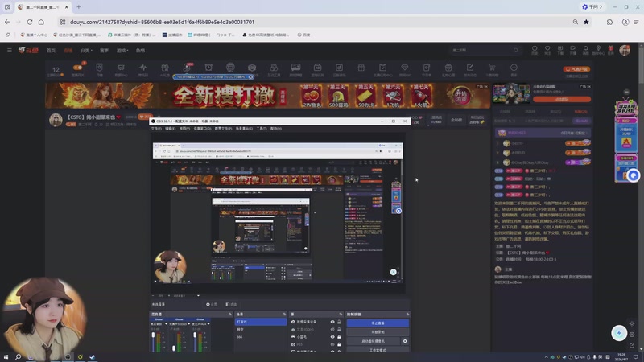Open the download icon in header
Image resolution: width=644 pixels, height=362 pixels.
click(x=560, y=50)
